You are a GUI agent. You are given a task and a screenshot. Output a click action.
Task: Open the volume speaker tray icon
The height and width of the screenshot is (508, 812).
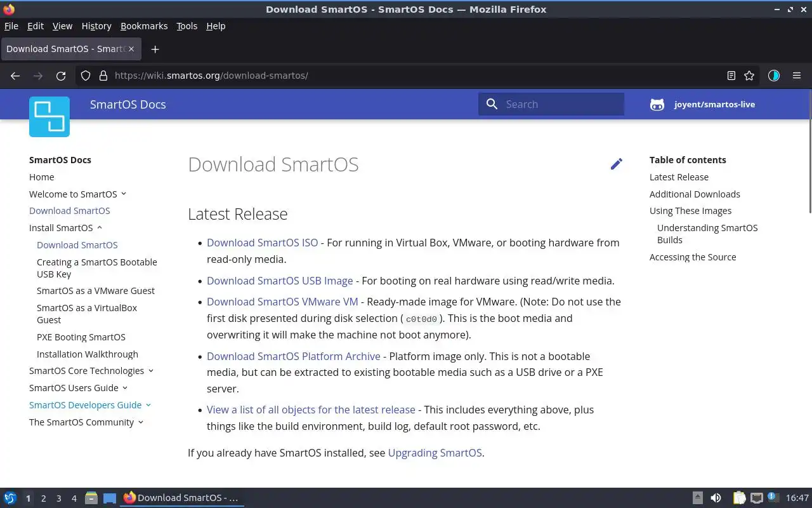(x=716, y=498)
